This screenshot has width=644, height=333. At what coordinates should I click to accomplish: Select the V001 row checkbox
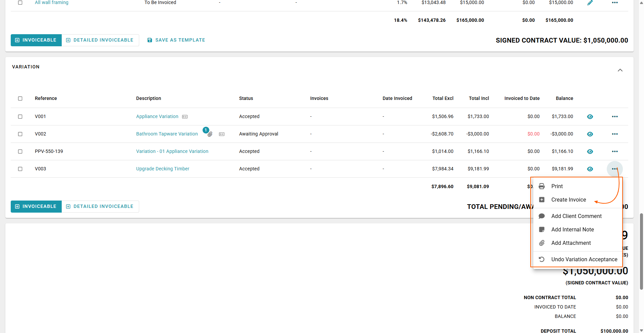pos(20,117)
